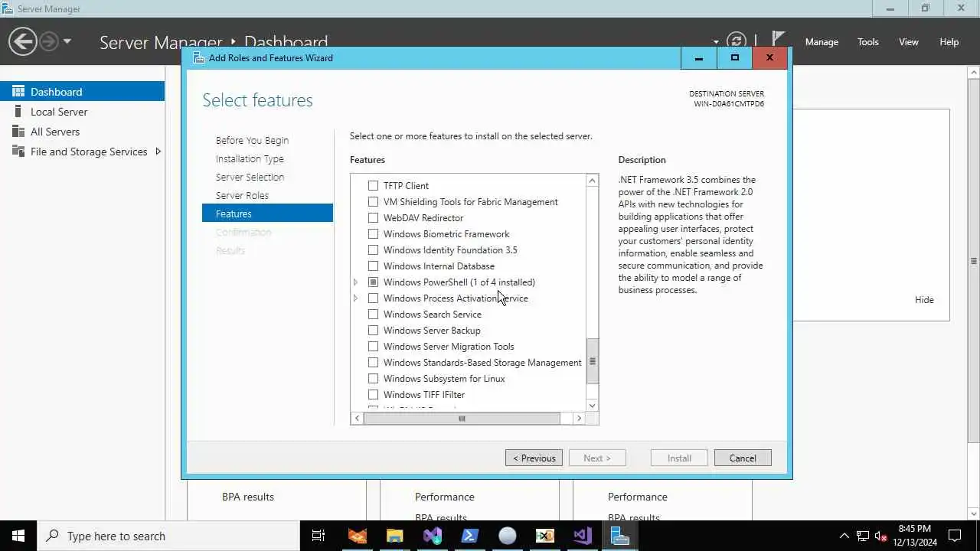The height and width of the screenshot is (551, 980).
Task: Open the View menu
Action: [x=909, y=42]
